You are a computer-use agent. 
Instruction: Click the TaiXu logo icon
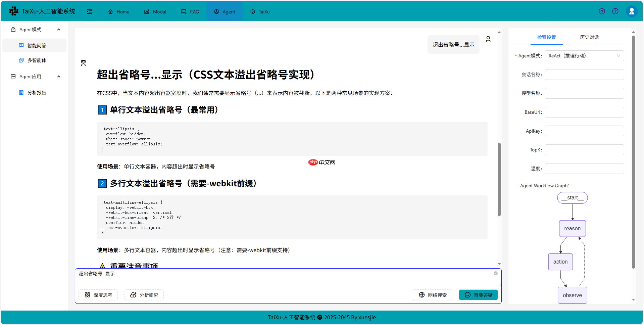[x=13, y=11]
